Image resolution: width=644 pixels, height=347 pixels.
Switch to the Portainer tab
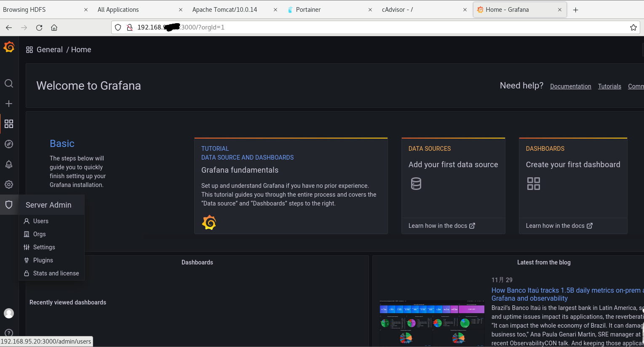[x=329, y=10]
